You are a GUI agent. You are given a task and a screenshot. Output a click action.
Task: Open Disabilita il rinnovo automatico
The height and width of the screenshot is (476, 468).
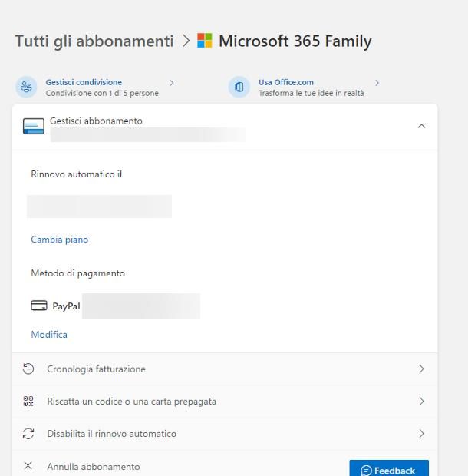coord(225,434)
